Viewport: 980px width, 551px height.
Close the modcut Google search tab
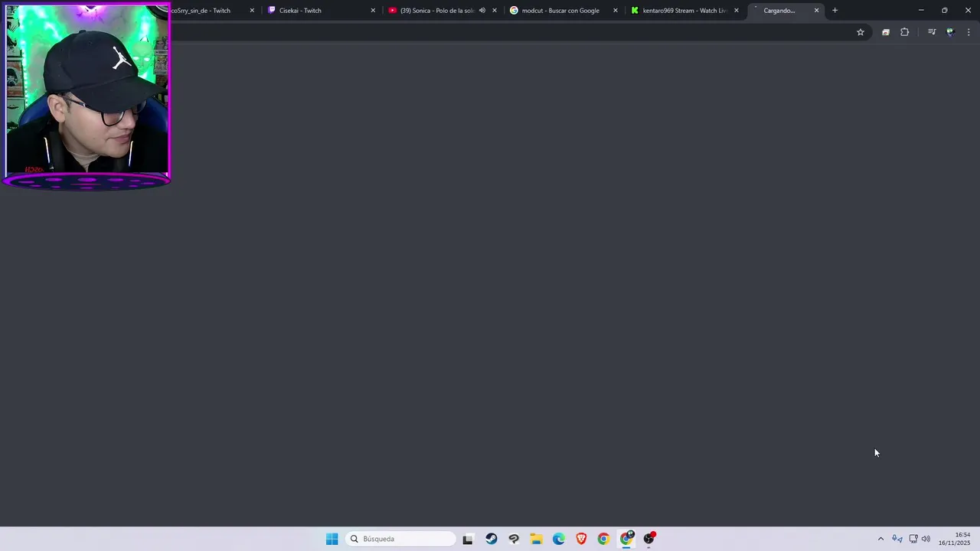[616, 11]
